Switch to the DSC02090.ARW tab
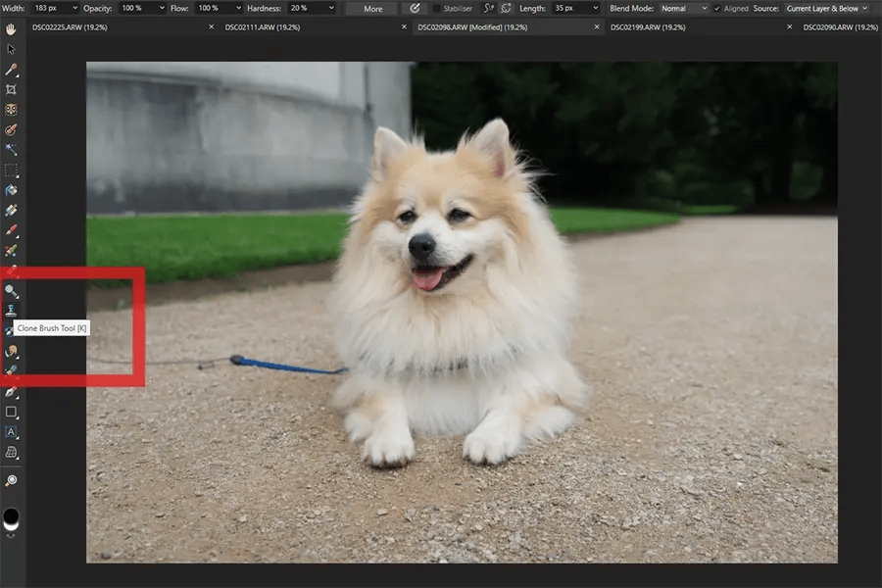Image resolution: width=882 pixels, height=588 pixels. (841, 27)
